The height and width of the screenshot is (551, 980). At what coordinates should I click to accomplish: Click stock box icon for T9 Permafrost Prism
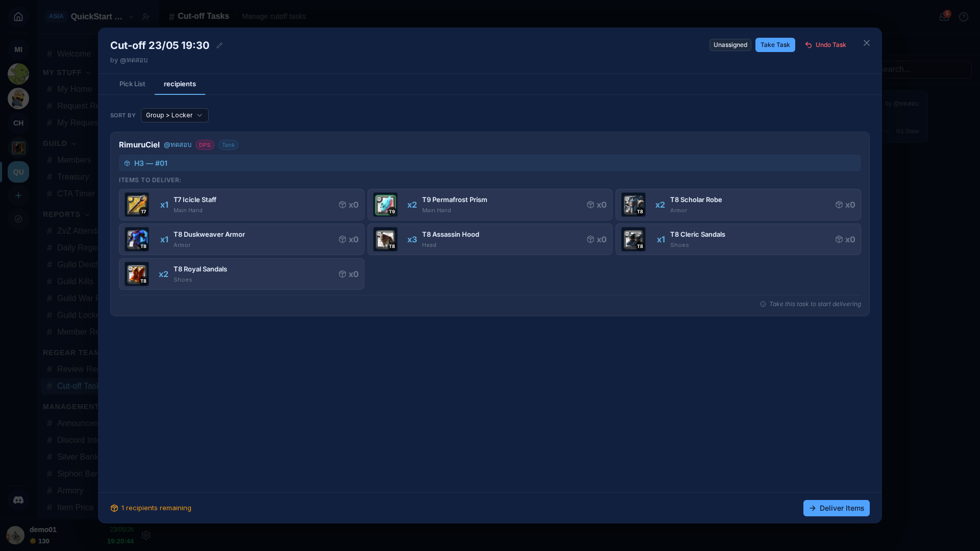tap(591, 205)
